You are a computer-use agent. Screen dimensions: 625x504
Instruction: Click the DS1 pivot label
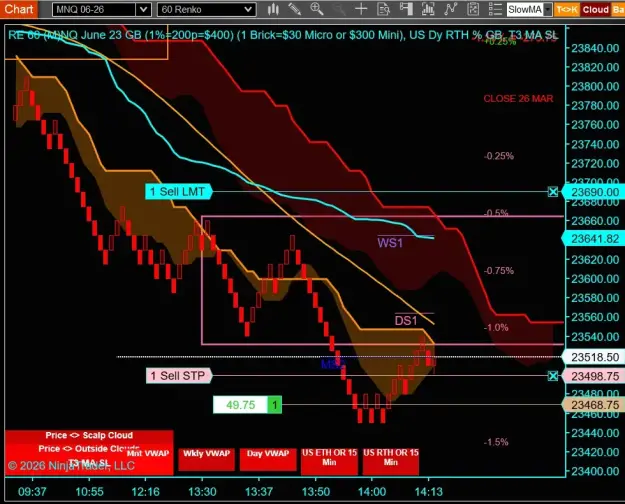point(406,321)
